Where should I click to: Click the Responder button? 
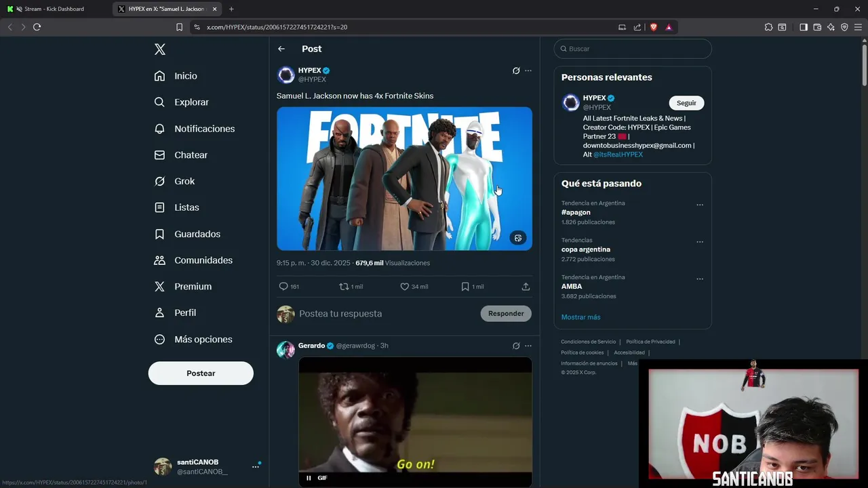pos(506,313)
